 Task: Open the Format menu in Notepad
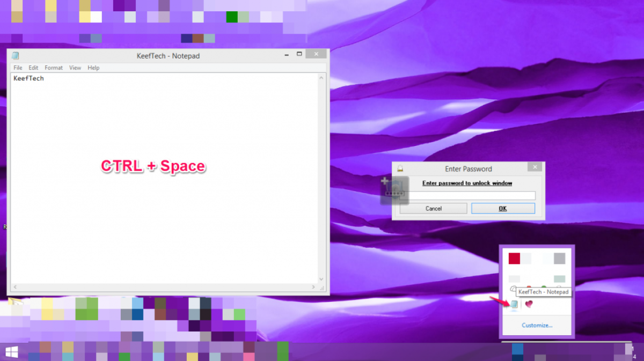(x=54, y=68)
